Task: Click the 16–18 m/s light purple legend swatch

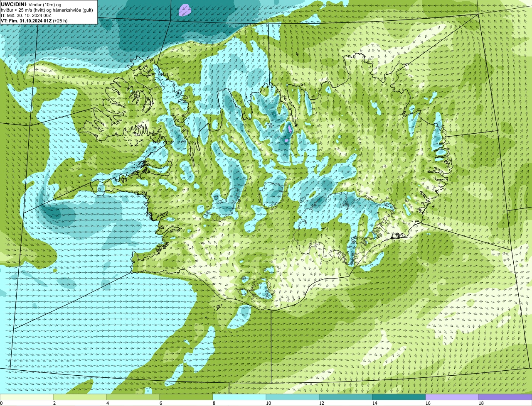Action: coord(452,397)
